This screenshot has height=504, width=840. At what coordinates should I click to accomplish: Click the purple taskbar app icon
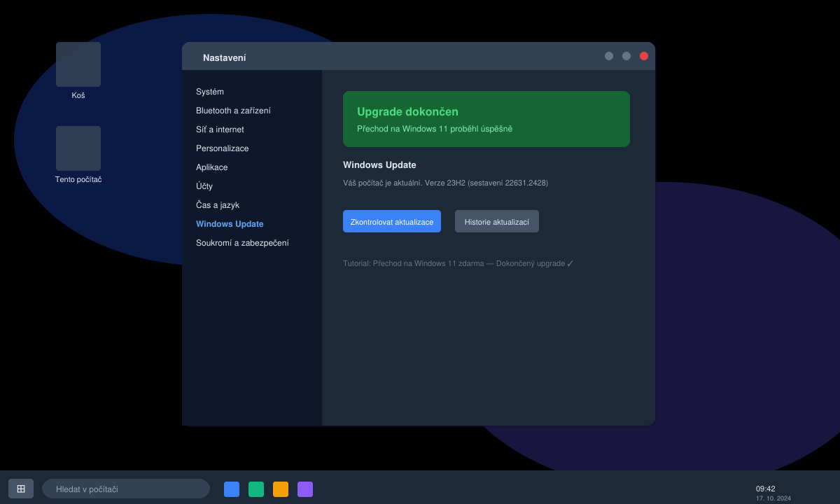point(305,489)
